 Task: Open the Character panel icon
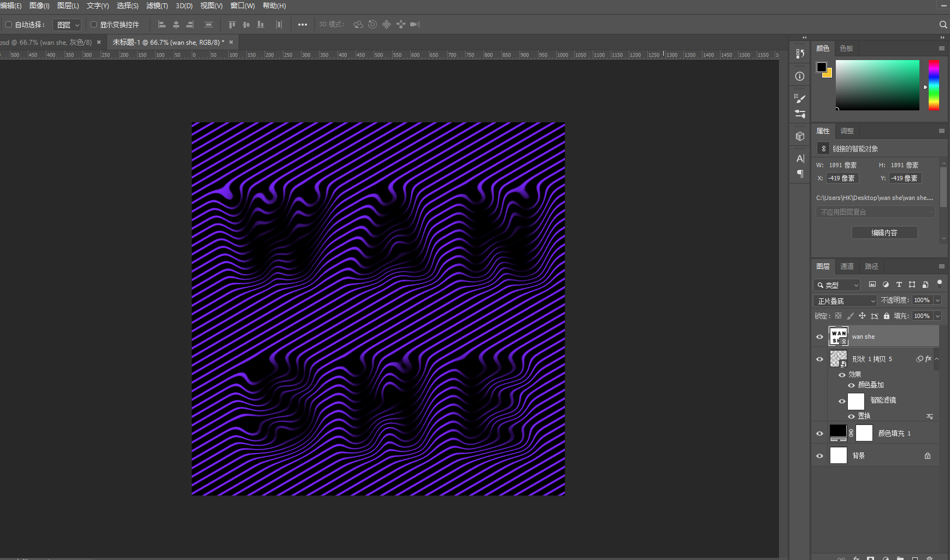pyautogui.click(x=800, y=158)
